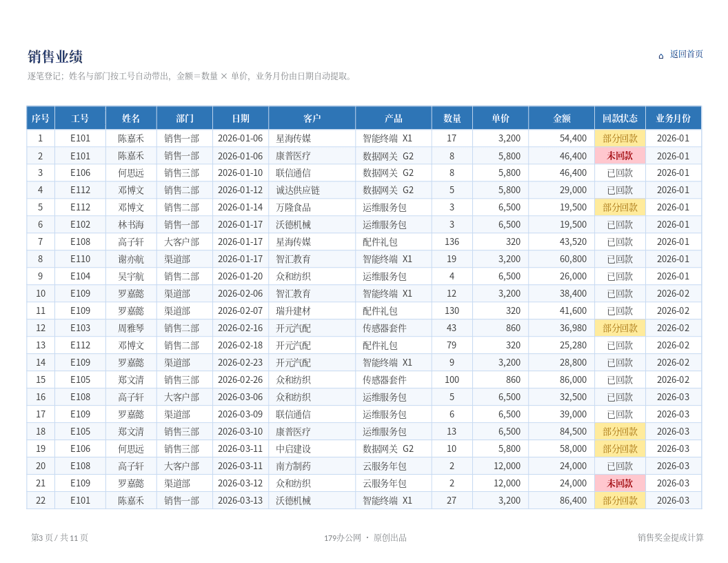Click the 部门 column header
This screenshot has width=728, height=563.
click(185, 119)
